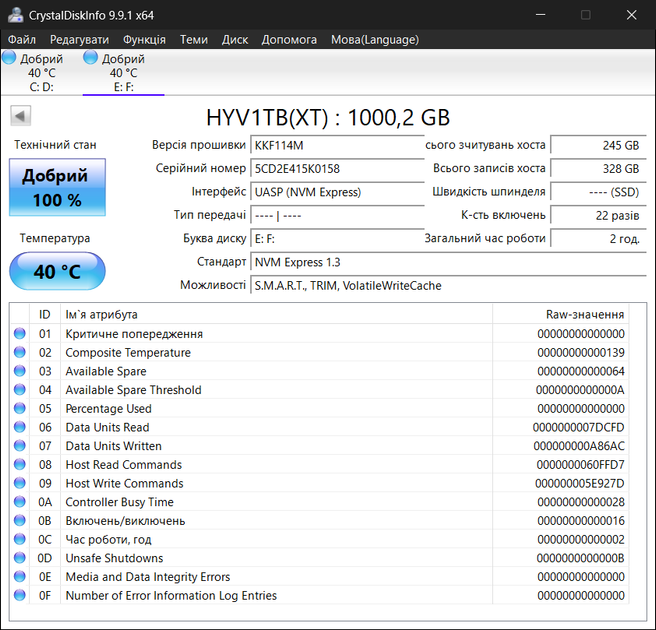
Task: Click the total host reads value 245 GB
Action: coord(598,145)
